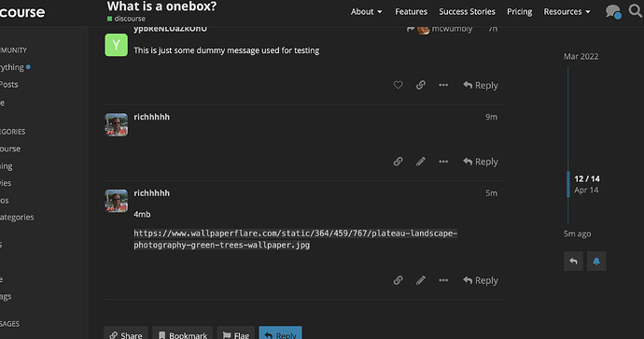
Task: Copy link of richhhhh's 9m post
Action: [x=398, y=162]
